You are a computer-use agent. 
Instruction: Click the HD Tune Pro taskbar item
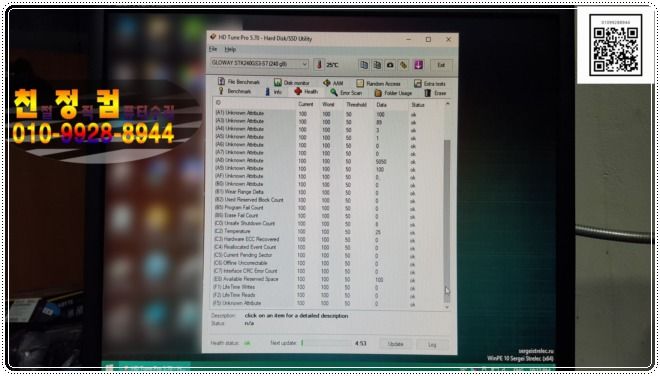tap(156, 368)
